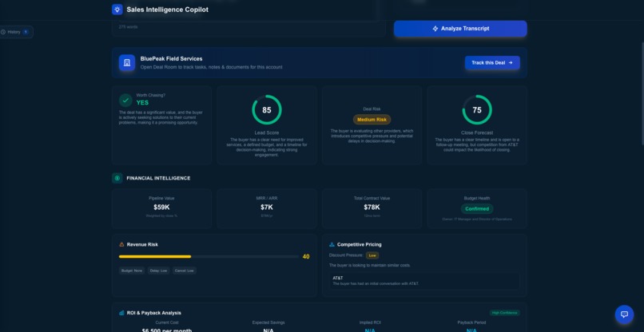Screen dimensions: 644x332
Task: Click the Pipeline Value $59K figure
Action: pos(161,207)
